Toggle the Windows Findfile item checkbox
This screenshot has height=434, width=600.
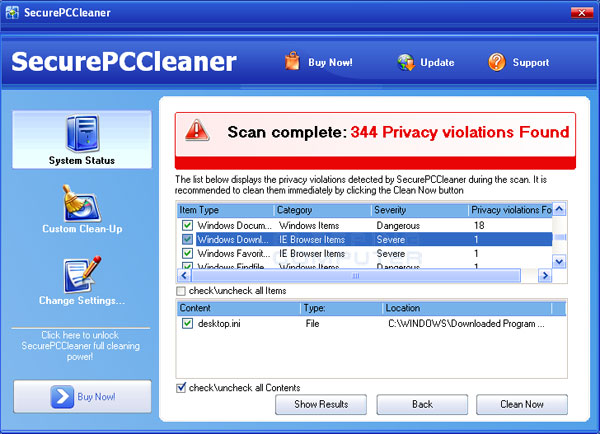click(187, 266)
